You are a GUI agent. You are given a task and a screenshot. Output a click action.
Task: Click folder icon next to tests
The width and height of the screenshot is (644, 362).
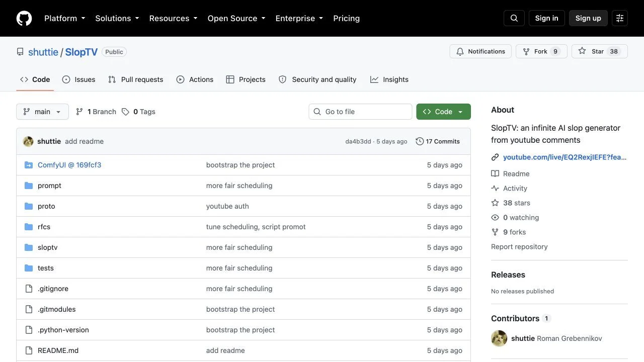pos(29,268)
